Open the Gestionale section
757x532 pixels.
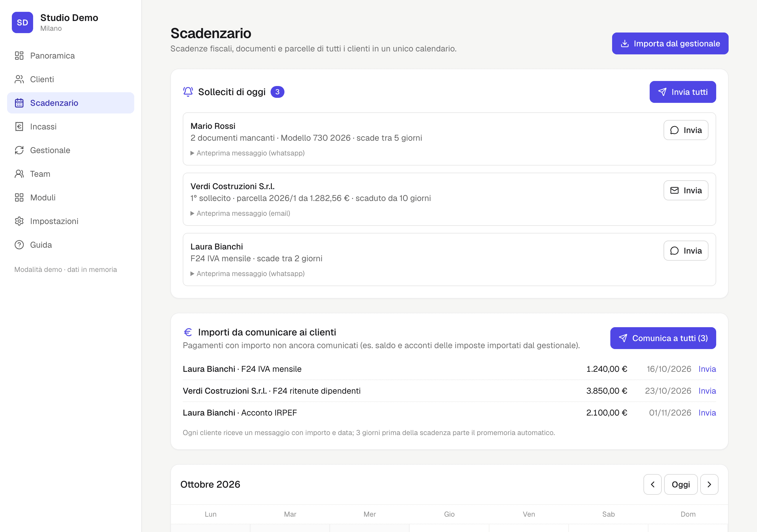pos(71,150)
